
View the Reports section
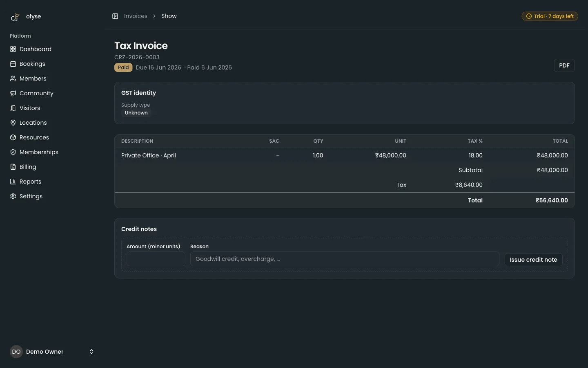click(52, 182)
